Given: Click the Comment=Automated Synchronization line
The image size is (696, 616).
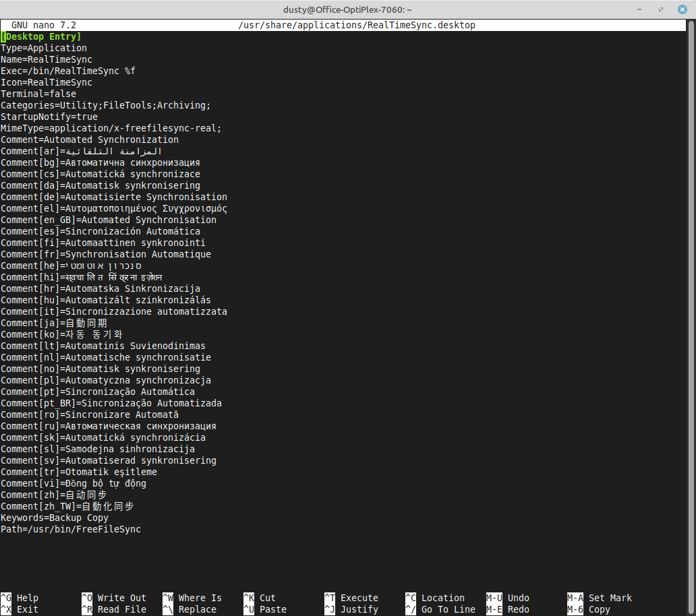Looking at the screenshot, I should (x=90, y=140).
